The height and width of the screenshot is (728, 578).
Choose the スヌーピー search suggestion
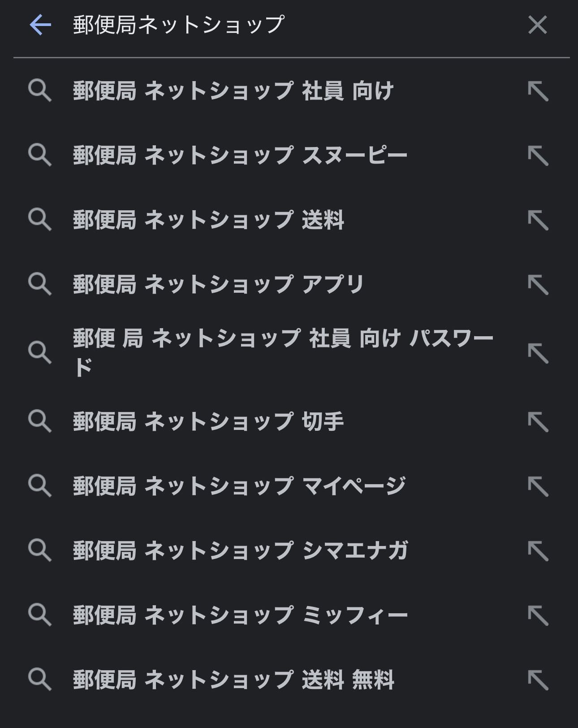pos(240,156)
